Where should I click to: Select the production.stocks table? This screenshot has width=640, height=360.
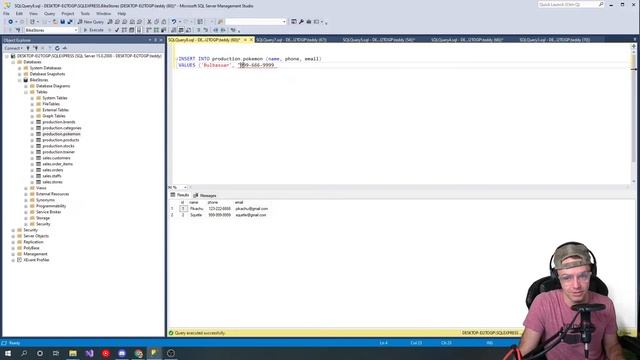58,146
